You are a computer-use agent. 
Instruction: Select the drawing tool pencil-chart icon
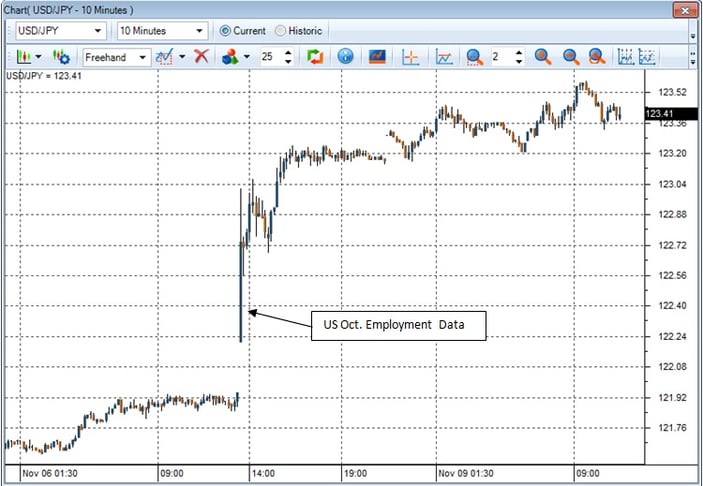pyautogui.click(x=165, y=57)
